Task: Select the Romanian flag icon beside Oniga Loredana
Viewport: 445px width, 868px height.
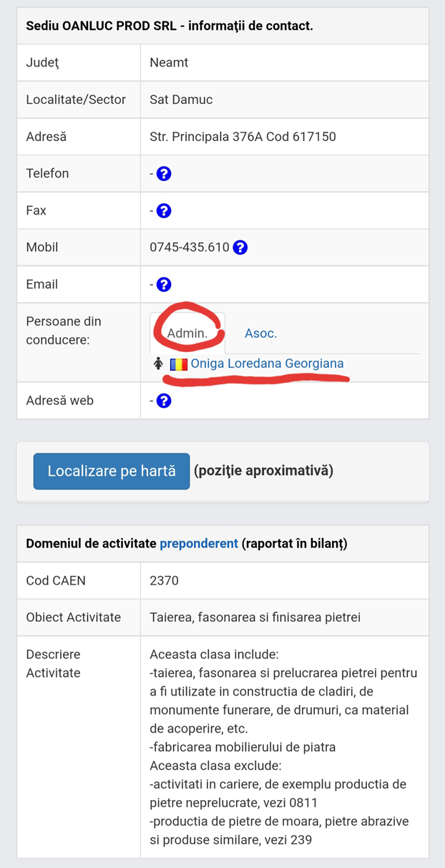Action: point(178,364)
